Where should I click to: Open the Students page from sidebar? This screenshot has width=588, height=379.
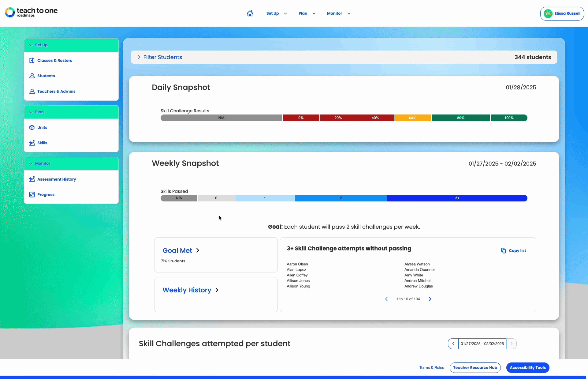click(46, 76)
